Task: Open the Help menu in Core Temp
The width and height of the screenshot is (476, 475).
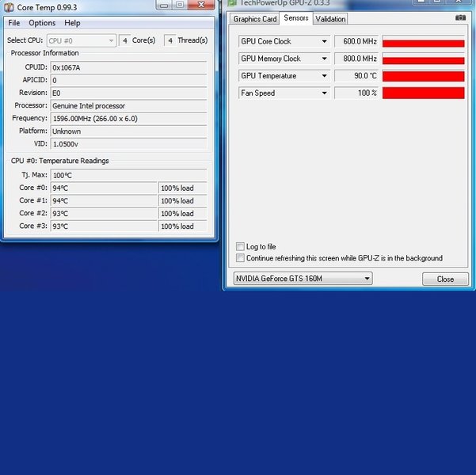Action: (72, 23)
